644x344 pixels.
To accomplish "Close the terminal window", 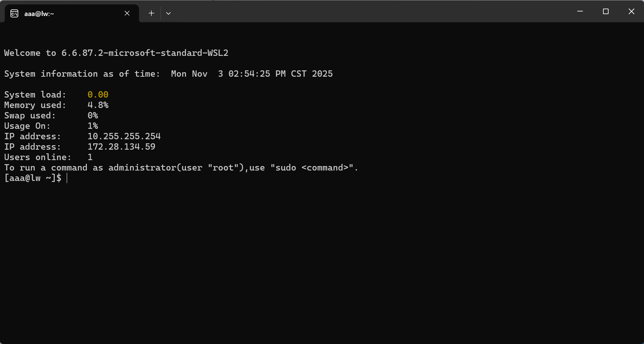I will pos(631,12).
